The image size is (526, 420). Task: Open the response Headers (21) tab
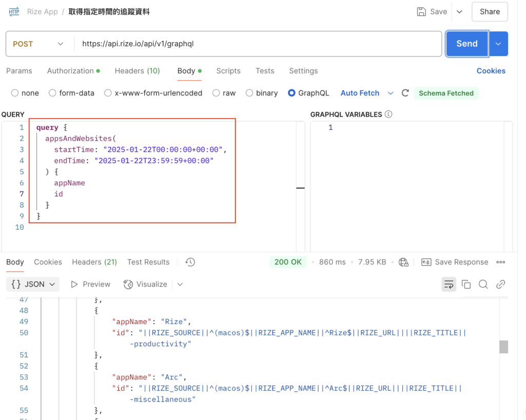click(95, 262)
